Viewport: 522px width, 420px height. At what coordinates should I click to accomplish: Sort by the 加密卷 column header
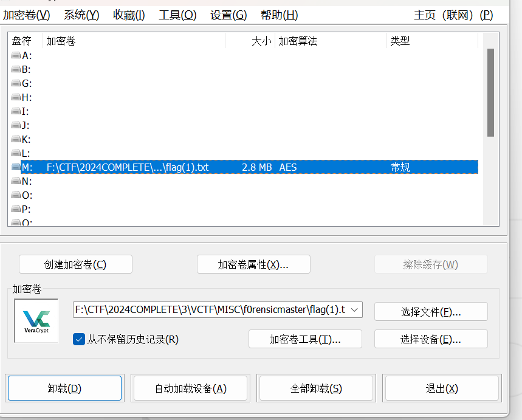(x=134, y=41)
